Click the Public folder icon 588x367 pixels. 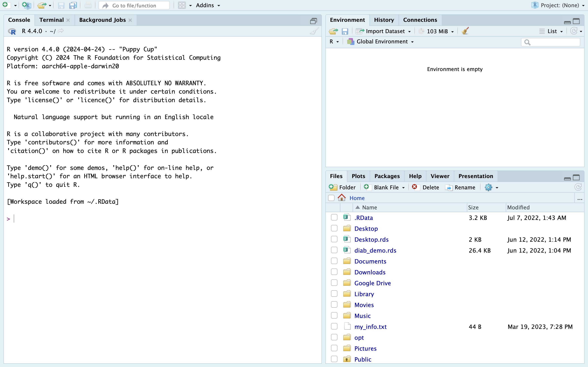[347, 359]
